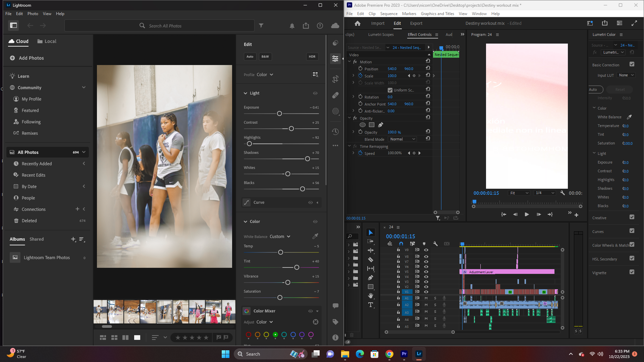Viewport: 644px width, 362px height.
Task: Open Lightroom filter funnel icon
Action: [x=261, y=25]
